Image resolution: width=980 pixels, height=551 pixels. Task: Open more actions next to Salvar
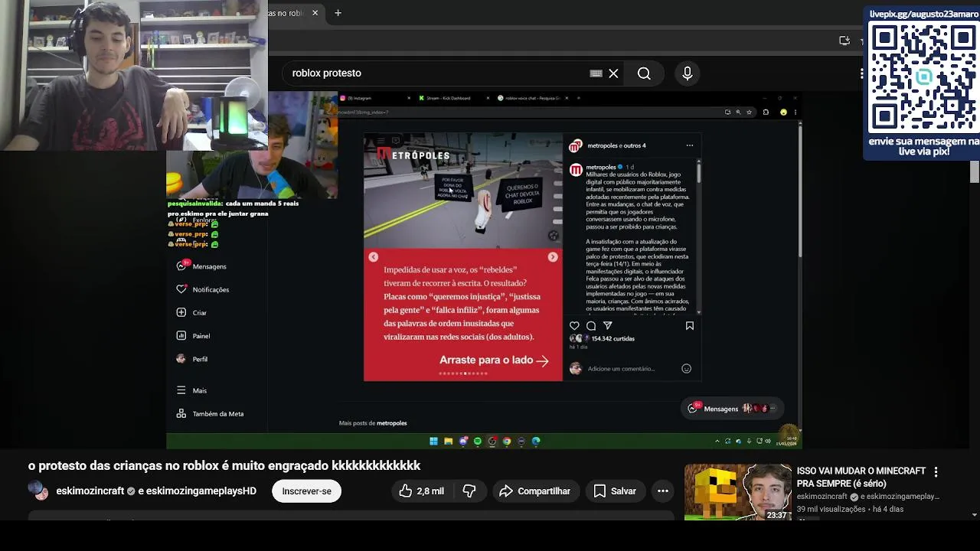point(663,491)
